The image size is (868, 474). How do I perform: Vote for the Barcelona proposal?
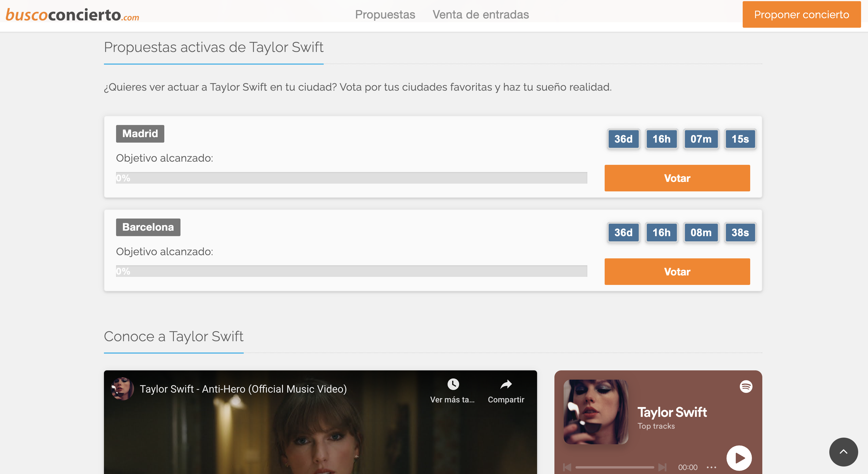(x=677, y=272)
